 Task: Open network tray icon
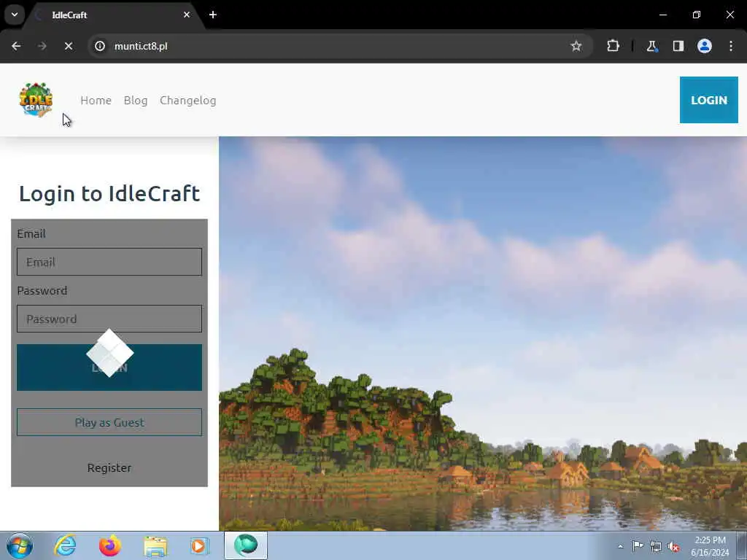pos(656,547)
